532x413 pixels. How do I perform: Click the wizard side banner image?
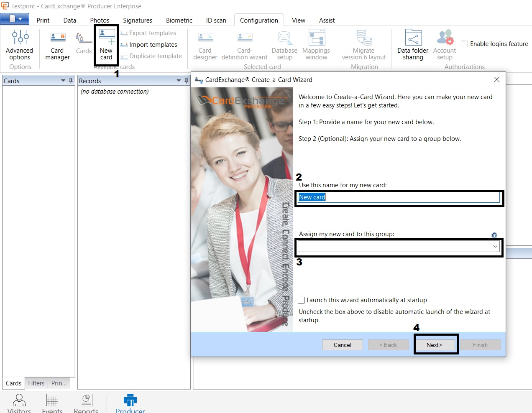pos(242,210)
